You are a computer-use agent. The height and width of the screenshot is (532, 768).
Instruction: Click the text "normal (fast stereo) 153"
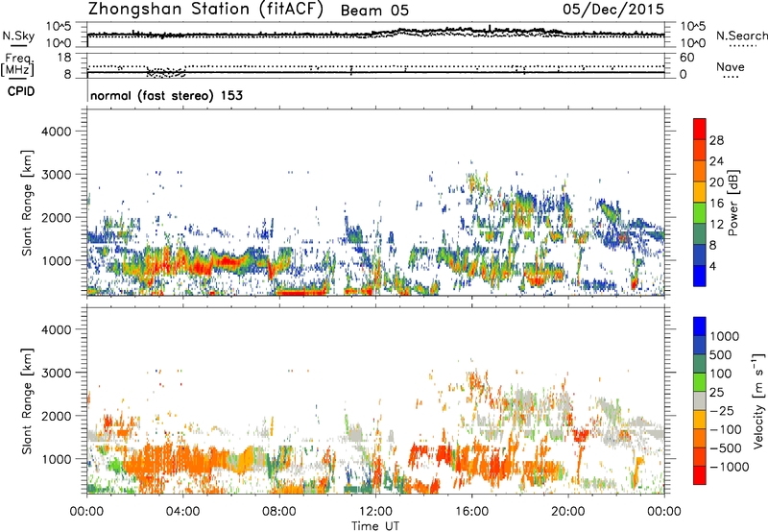166,95
